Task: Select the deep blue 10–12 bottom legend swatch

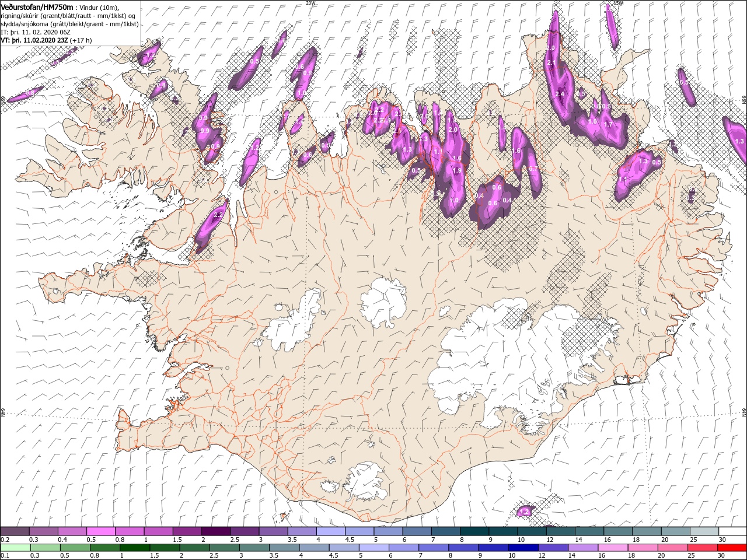Action: pos(523,548)
